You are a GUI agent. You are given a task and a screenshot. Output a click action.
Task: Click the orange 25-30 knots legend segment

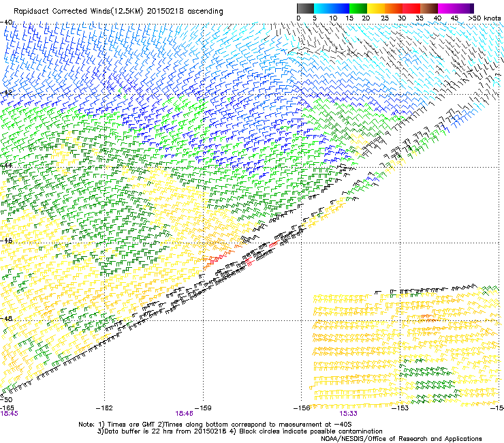(394, 8)
